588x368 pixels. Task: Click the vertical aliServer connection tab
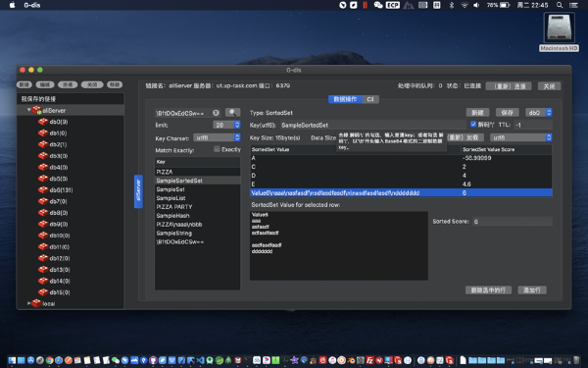[138, 191]
